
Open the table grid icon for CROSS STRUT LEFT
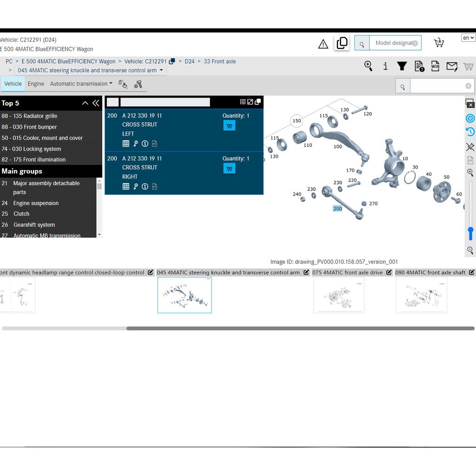126,144
